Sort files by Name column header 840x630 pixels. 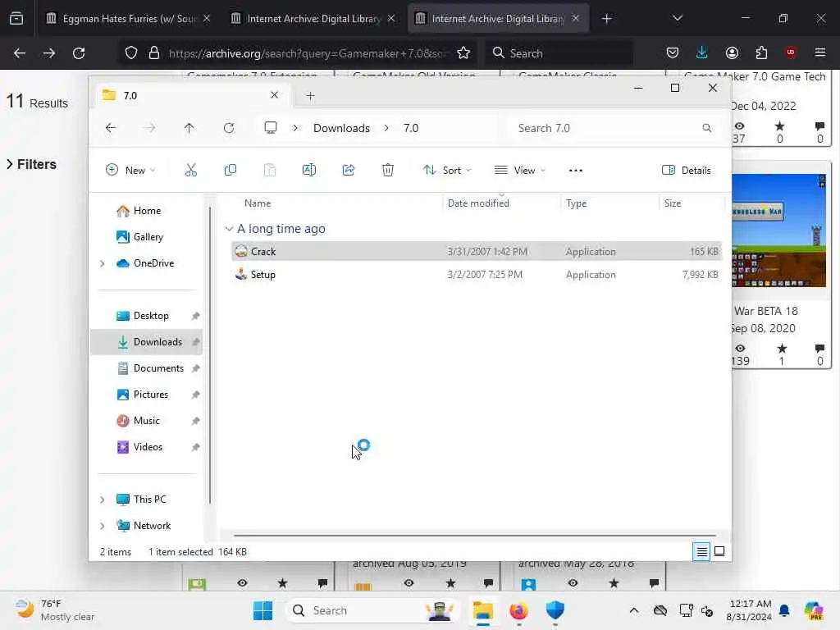pos(258,203)
